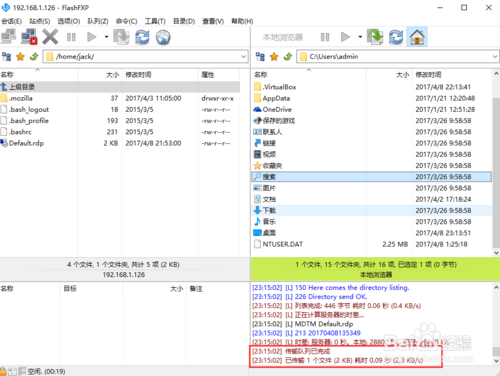
Task: Open the 选项(O) menu
Action: click(69, 21)
